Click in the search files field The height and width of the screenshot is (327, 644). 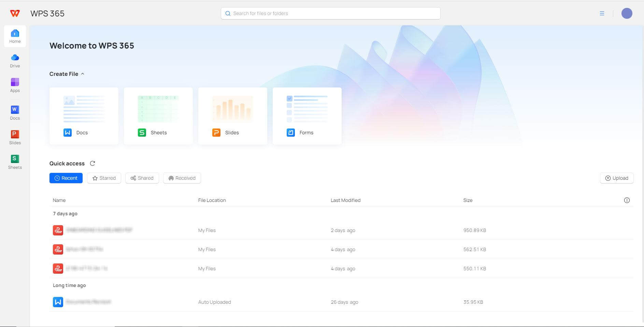pos(330,13)
